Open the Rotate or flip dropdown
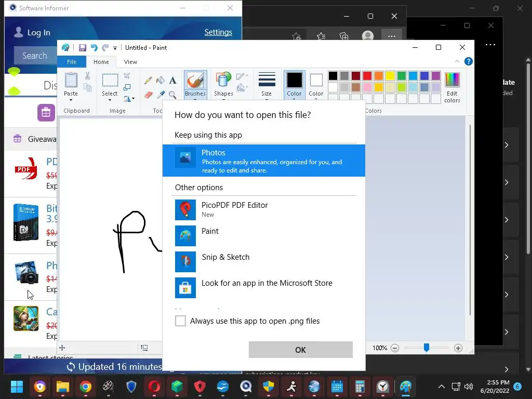 pos(129,99)
